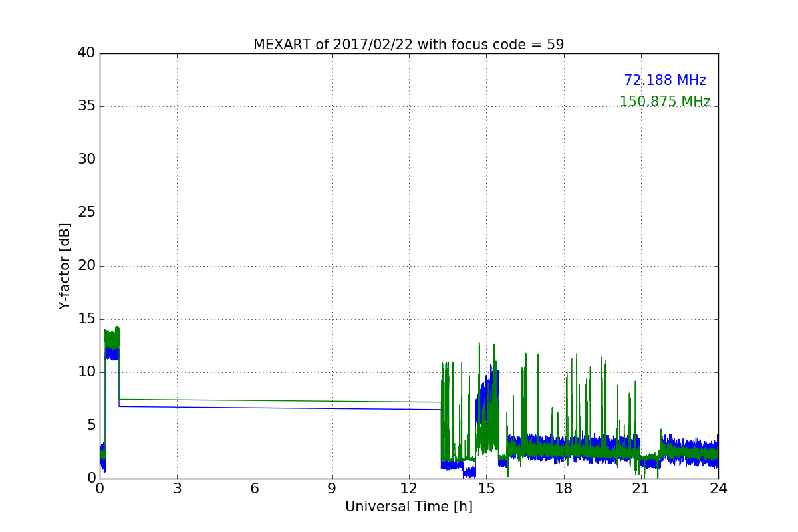Image resolution: width=798 pixels, height=532 pixels.
Task: Click the 30 label on the Y-factor axis
Action: pyautogui.click(x=86, y=160)
